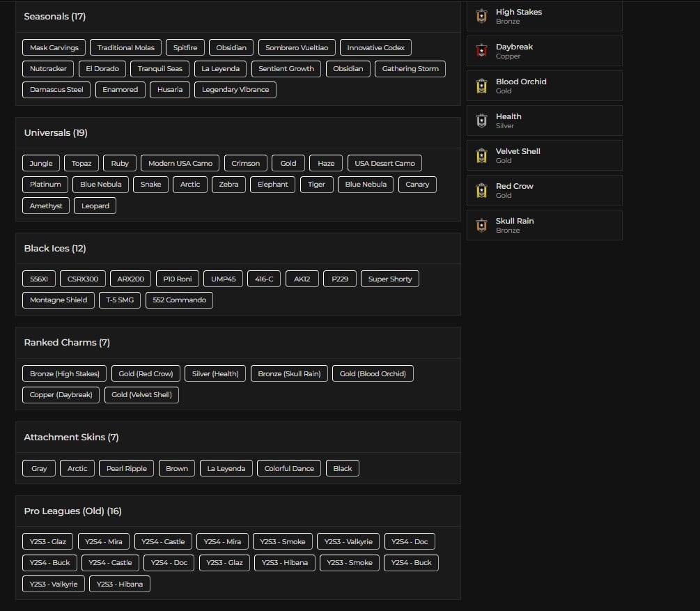Select the Copper (Daybreak) tag
This screenshot has height=611, width=700.
tap(61, 394)
